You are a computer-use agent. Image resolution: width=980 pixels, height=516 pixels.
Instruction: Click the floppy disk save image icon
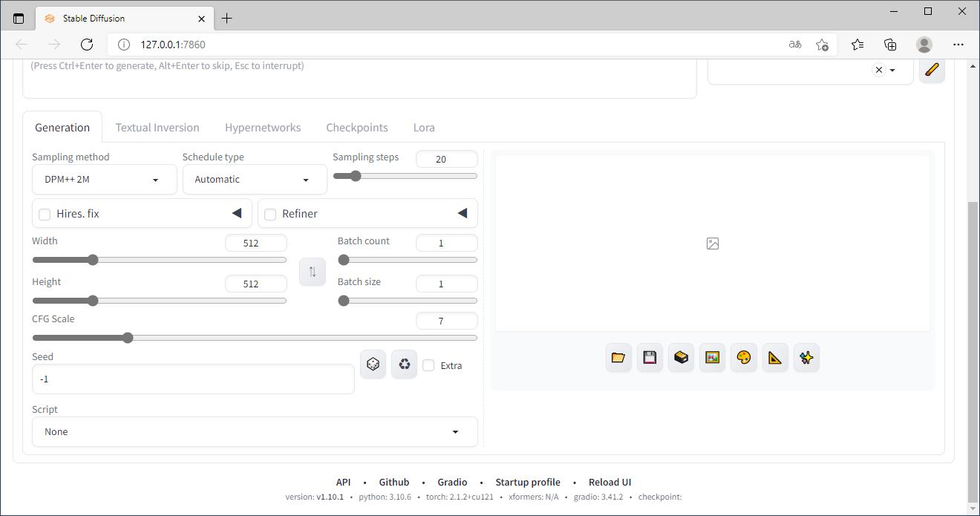[x=650, y=358]
